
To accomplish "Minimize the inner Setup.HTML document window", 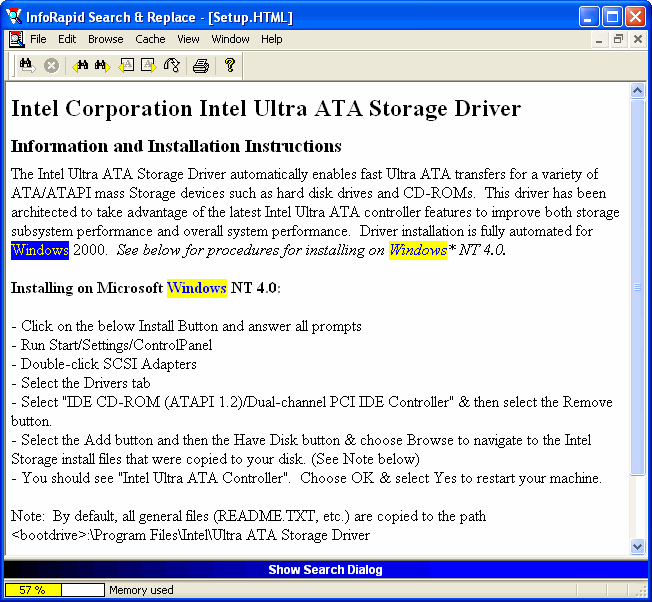I will click(x=599, y=40).
